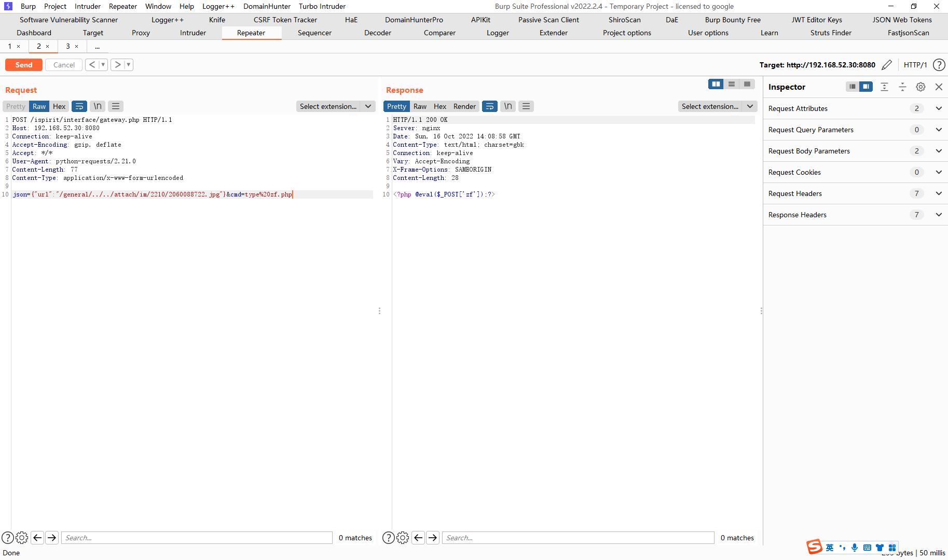948x560 pixels.
Task: Switch to the Proxy tab
Action: [x=141, y=33]
